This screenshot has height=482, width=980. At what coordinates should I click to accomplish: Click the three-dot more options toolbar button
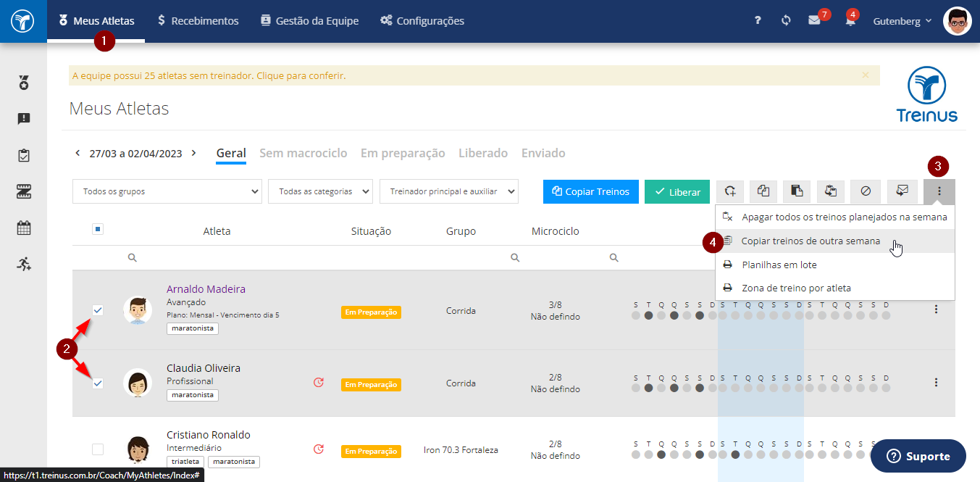click(939, 191)
